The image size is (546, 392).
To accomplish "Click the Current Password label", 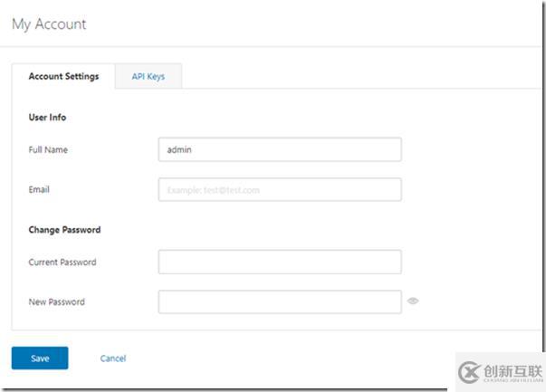I will coord(62,262).
